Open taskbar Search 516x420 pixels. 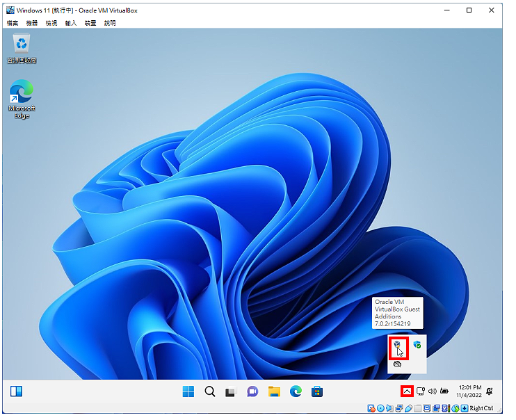pyautogui.click(x=209, y=391)
